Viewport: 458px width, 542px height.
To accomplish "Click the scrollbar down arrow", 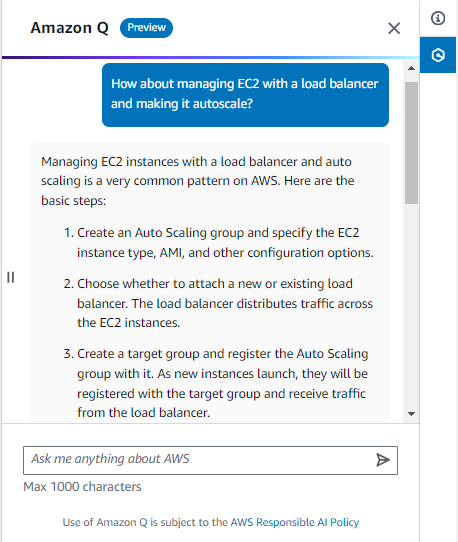I will 411,414.
